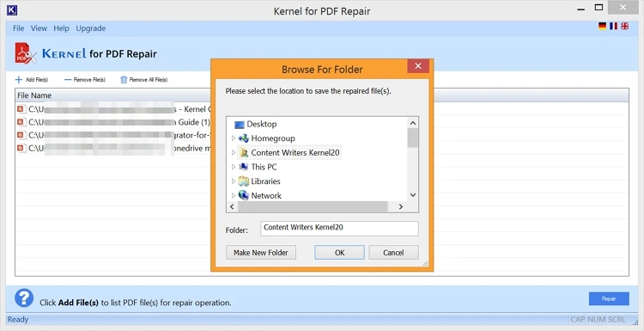Screen dimensions: 644x331
Task: Open the File menu
Action: click(19, 28)
